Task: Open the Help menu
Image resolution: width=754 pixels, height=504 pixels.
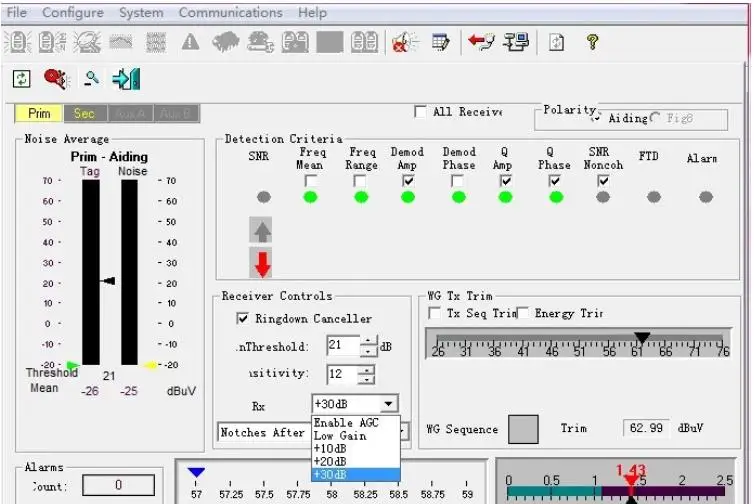Action: 312,13
